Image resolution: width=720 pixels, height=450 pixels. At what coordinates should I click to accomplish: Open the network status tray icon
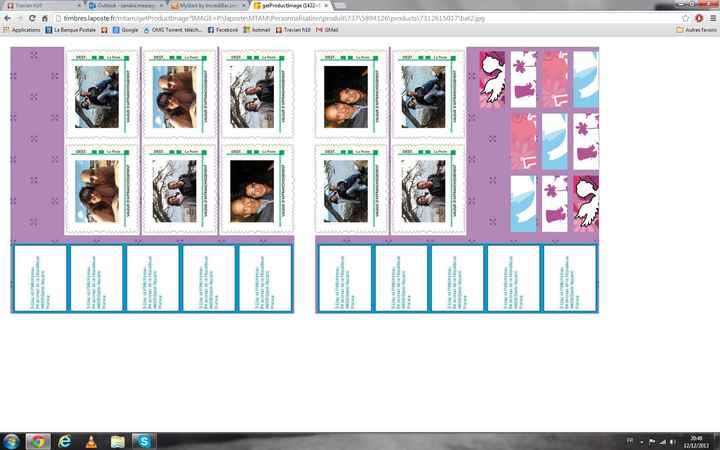662,442
